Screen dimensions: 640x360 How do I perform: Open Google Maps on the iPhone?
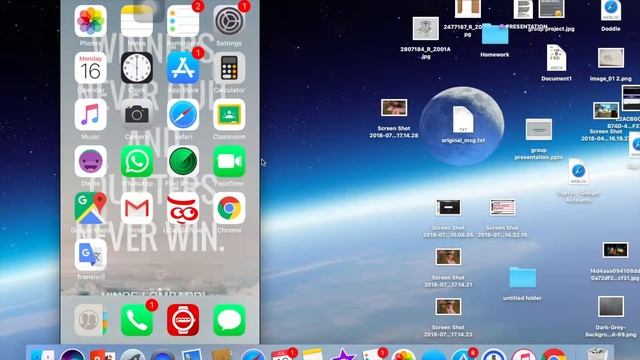(91, 208)
